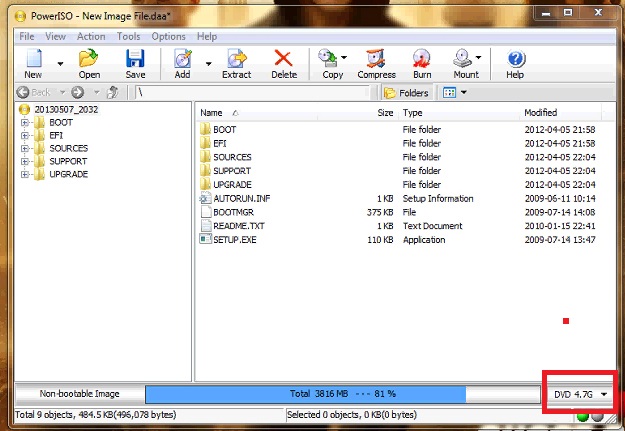Open the Action menu
The width and height of the screenshot is (625, 431).
coord(91,37)
